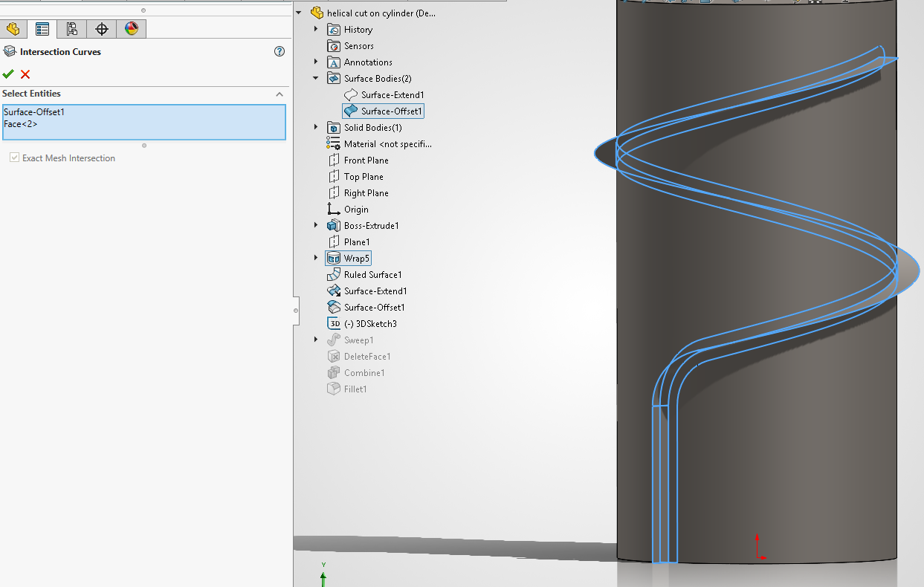Click the suppressed DeleteFace1 icon

334,357
